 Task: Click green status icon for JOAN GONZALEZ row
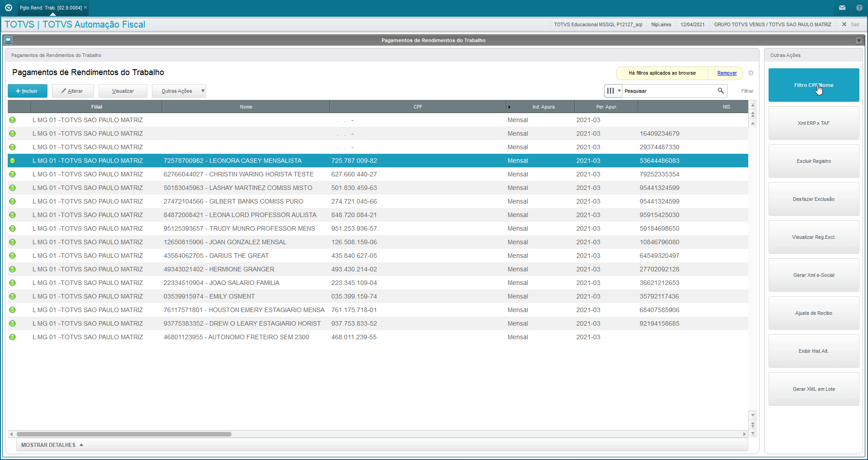[x=12, y=242]
